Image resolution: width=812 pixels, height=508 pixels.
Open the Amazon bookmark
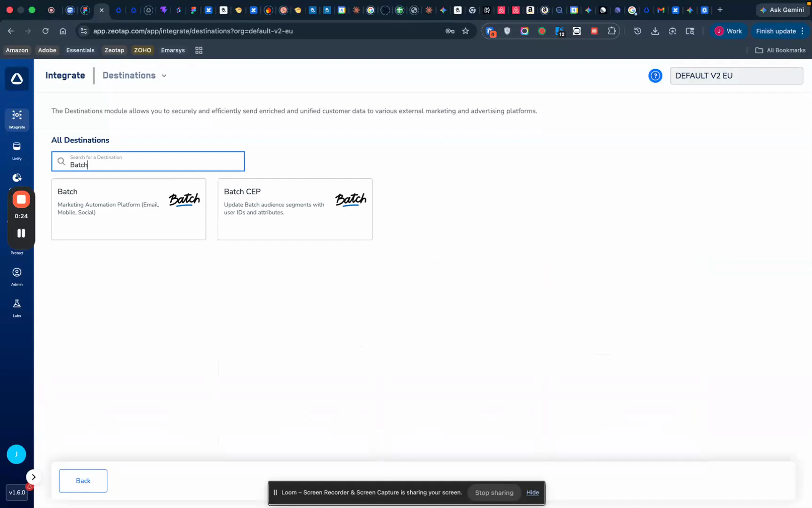pyautogui.click(x=17, y=50)
